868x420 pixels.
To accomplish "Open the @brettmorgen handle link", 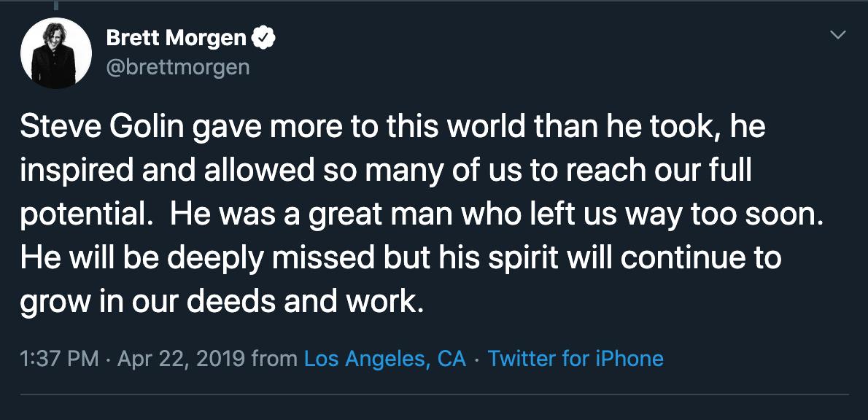I will pyautogui.click(x=178, y=67).
